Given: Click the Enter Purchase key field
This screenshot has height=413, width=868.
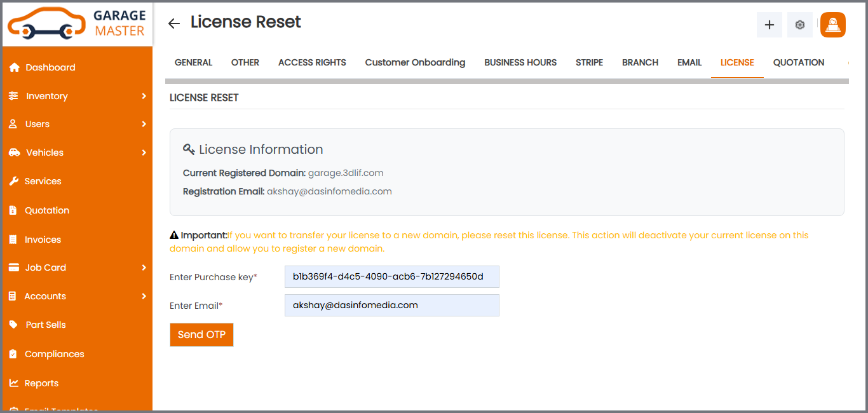Looking at the screenshot, I should pos(391,276).
